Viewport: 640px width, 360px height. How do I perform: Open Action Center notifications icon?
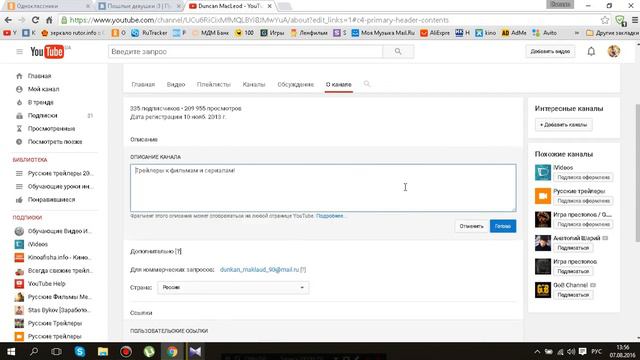click(x=582, y=351)
